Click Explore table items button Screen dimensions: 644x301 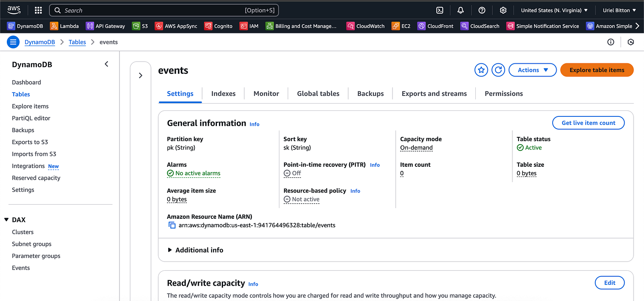pos(597,70)
